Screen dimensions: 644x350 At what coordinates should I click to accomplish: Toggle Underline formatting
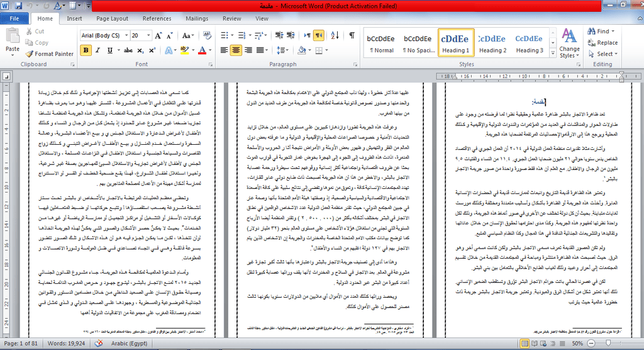click(109, 50)
